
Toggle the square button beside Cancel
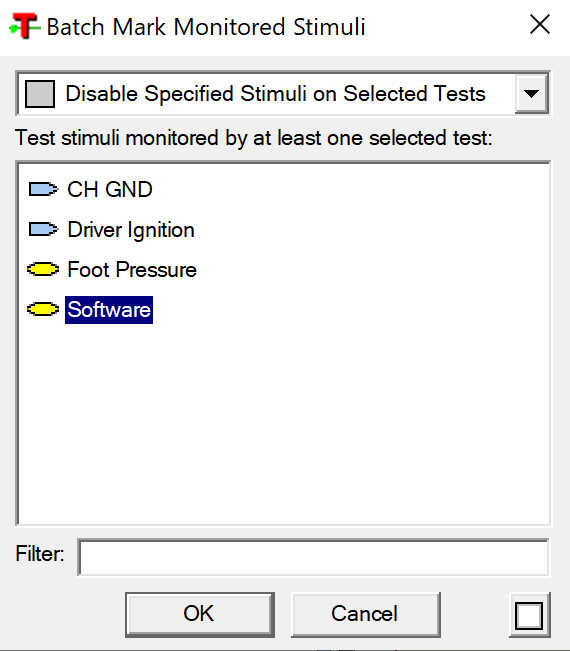[x=529, y=615]
